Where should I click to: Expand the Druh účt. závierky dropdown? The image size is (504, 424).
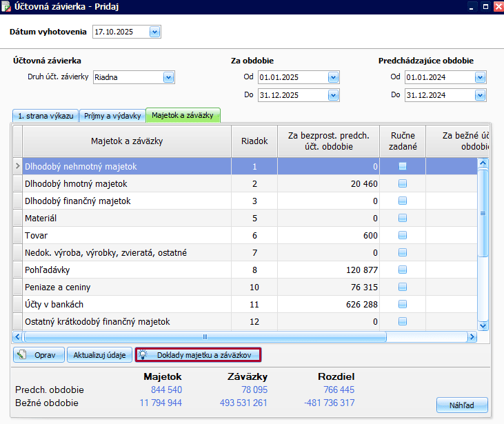click(x=168, y=77)
